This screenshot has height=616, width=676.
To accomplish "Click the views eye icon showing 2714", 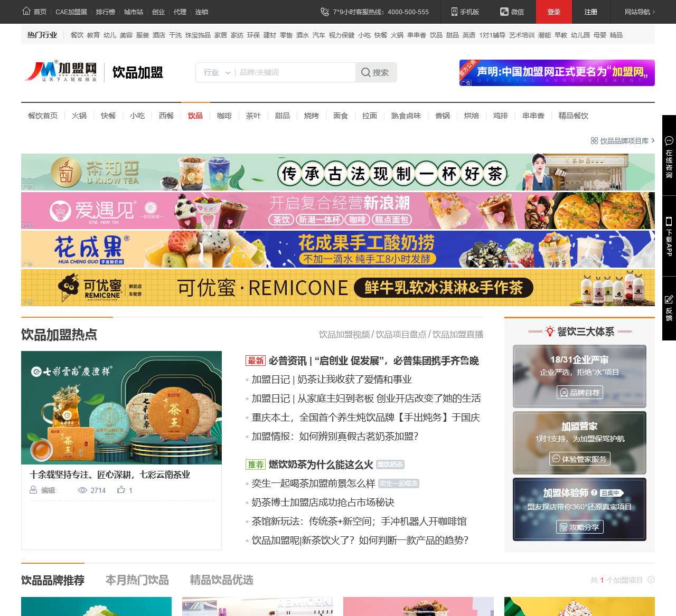I will pos(82,490).
